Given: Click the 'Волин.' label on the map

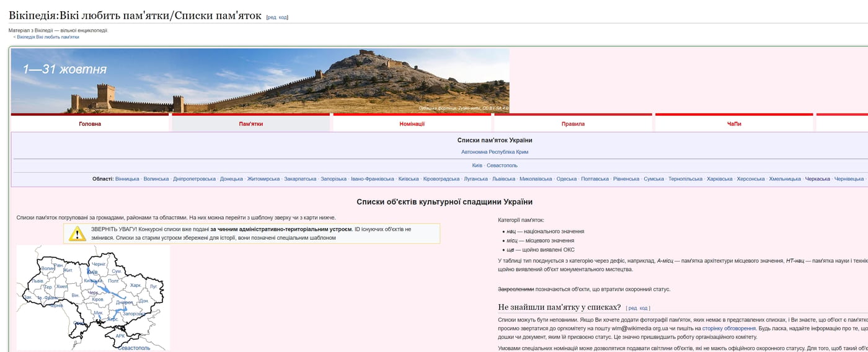Looking at the screenshot, I should (x=48, y=268).
